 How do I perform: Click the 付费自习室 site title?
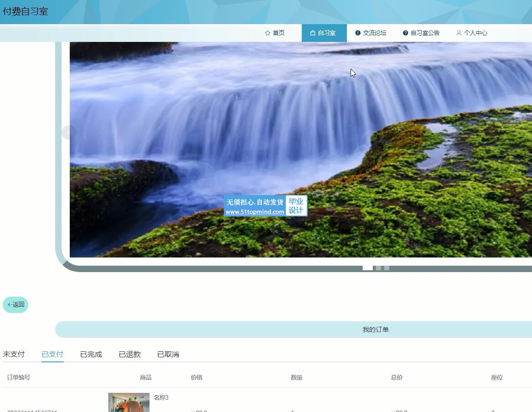pyautogui.click(x=26, y=11)
